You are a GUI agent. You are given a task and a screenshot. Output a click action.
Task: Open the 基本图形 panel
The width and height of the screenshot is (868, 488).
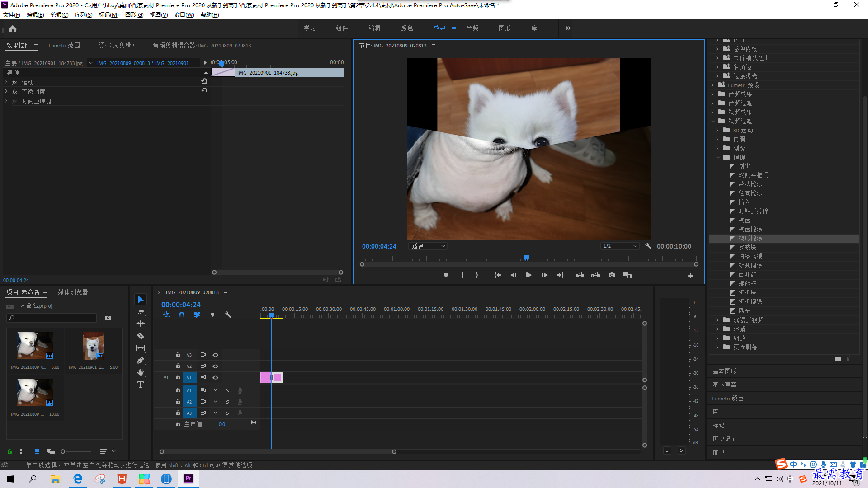tap(724, 371)
